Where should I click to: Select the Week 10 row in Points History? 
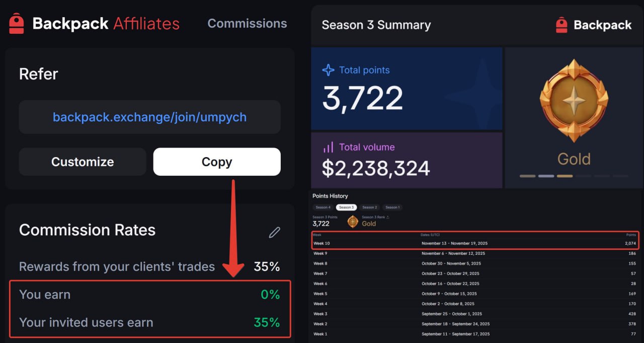474,243
